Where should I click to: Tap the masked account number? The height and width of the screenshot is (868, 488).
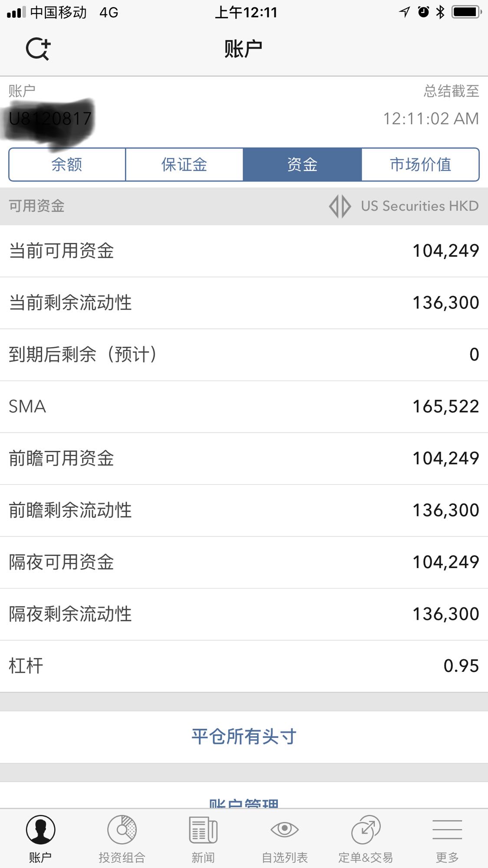tap(50, 119)
